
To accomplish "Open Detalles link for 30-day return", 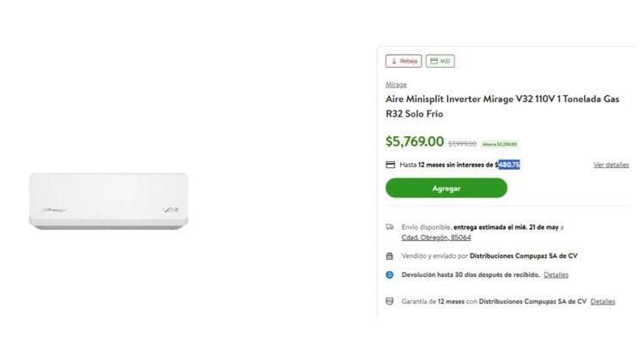I will [x=556, y=275].
